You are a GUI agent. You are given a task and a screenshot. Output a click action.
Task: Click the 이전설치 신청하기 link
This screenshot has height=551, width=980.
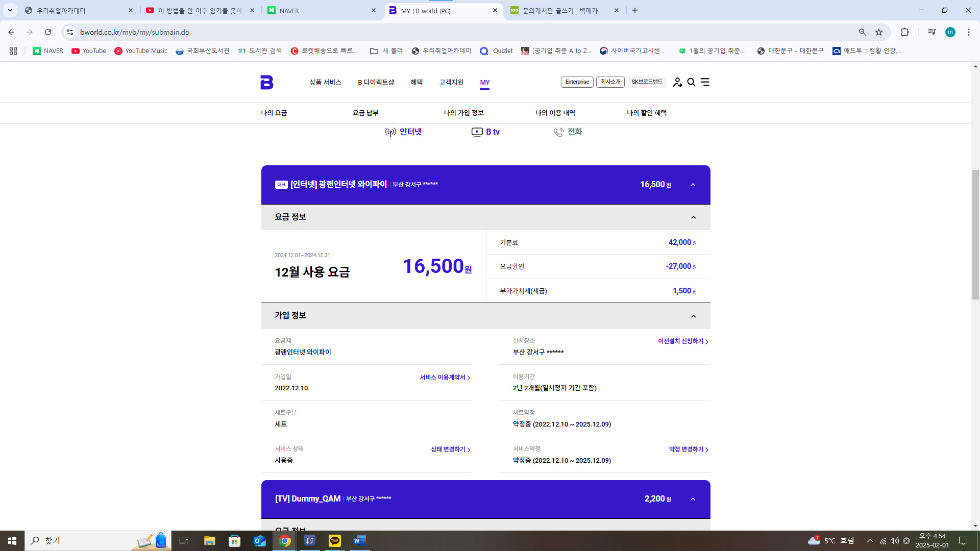pos(683,341)
